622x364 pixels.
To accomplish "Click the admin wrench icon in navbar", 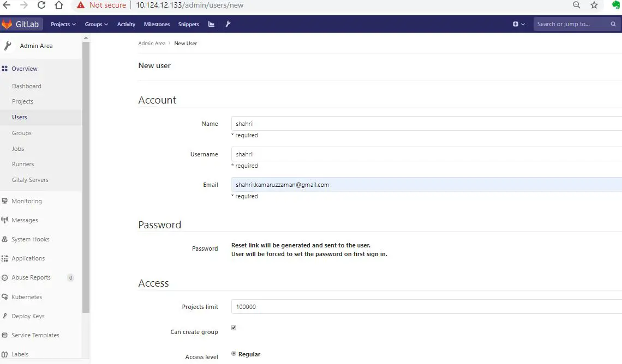I will [x=228, y=24].
